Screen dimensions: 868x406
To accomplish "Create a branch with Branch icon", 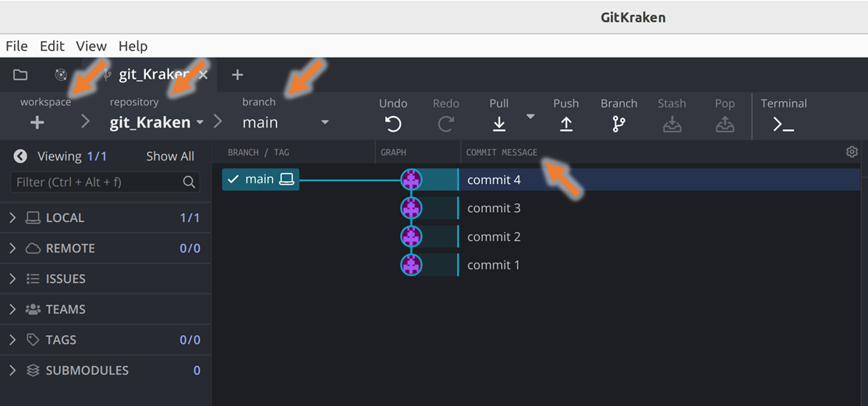I will [618, 124].
